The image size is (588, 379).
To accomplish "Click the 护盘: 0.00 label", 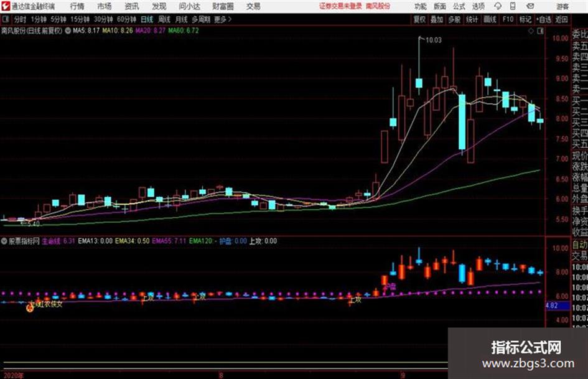I will point(233,241).
